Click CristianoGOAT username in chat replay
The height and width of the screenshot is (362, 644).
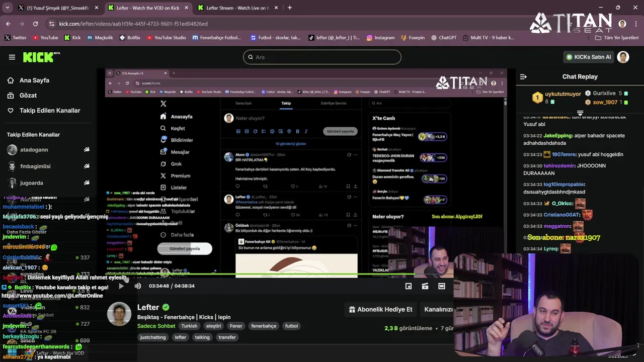point(562,215)
